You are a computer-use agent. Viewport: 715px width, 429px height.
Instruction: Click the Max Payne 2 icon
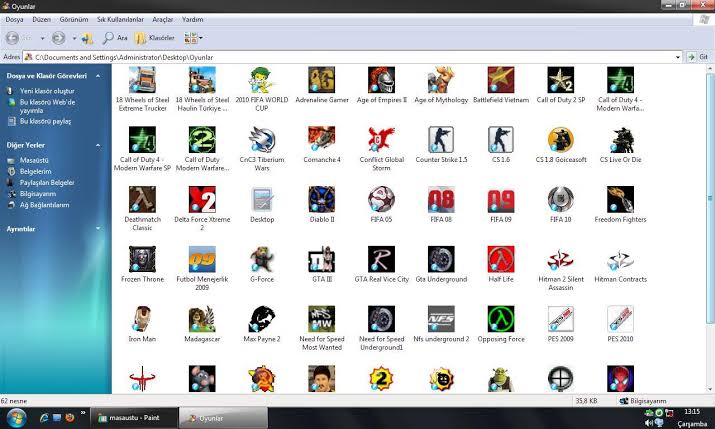coord(262,319)
